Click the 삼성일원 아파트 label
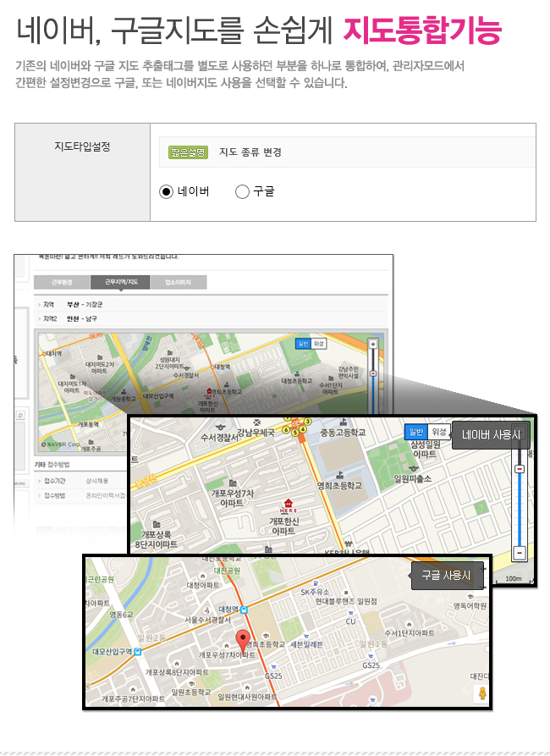550x756 pixels. (425, 449)
